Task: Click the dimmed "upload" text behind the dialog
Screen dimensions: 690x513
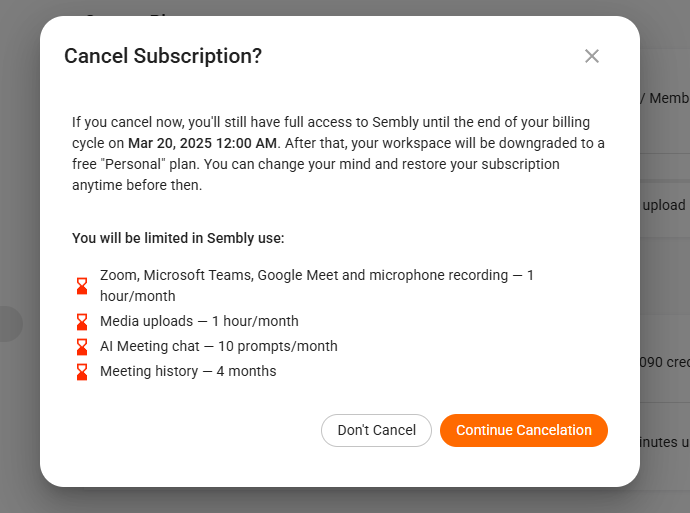Action: [664, 205]
